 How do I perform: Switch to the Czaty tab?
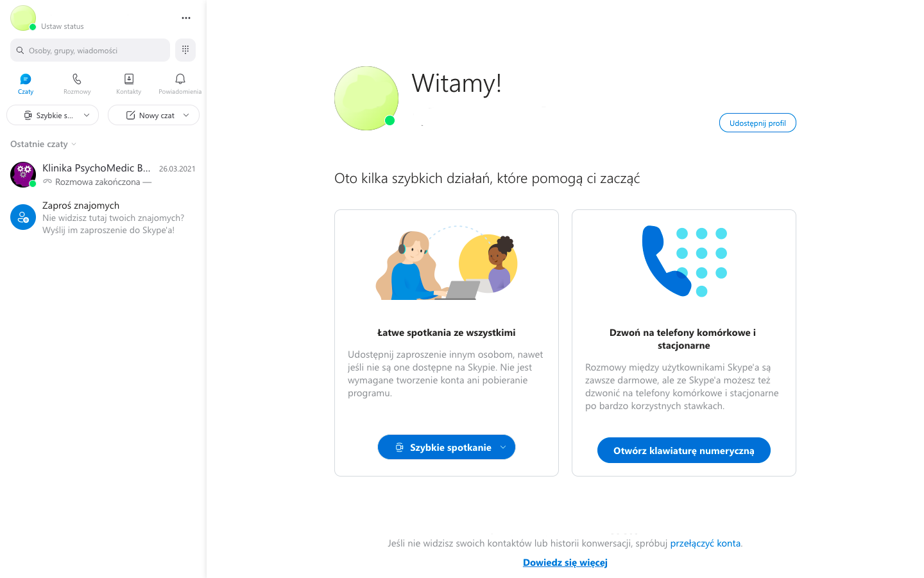coord(26,83)
